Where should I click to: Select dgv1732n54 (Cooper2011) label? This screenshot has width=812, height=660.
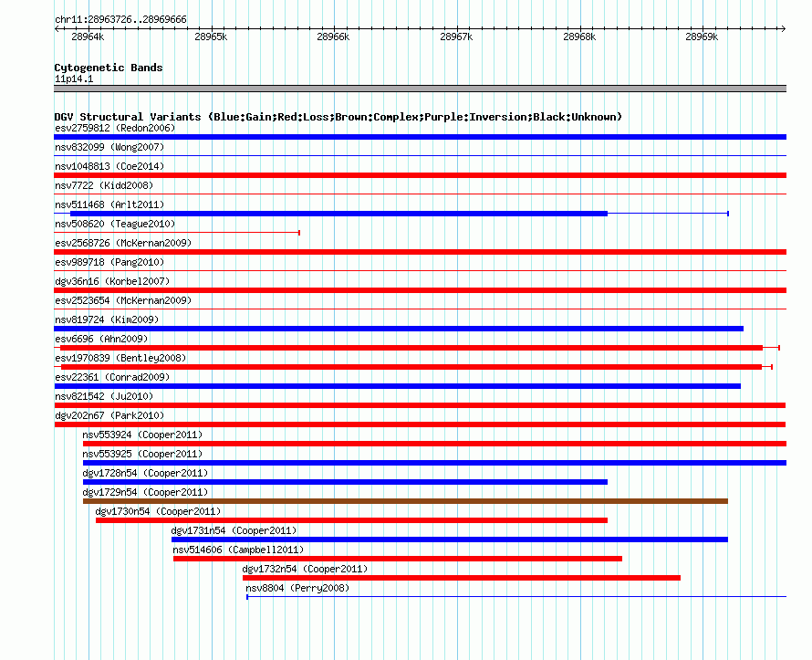pos(305,569)
